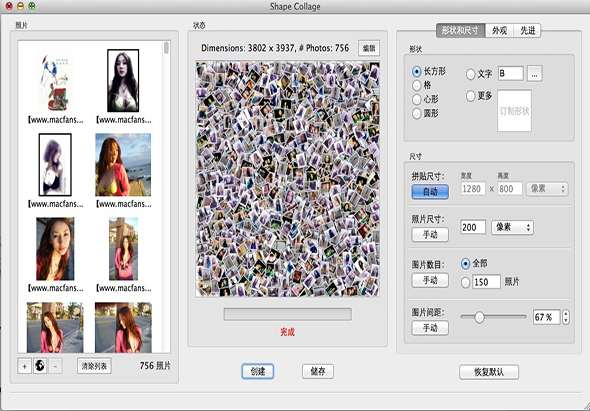Select 全部 for photo count
Screen dimensions: 590x411
coord(465,263)
